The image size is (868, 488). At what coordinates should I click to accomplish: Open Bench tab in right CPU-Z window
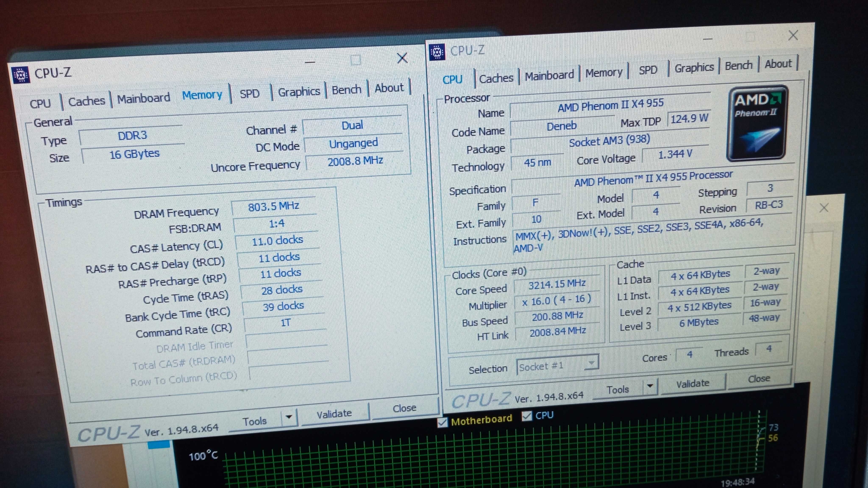tap(739, 66)
